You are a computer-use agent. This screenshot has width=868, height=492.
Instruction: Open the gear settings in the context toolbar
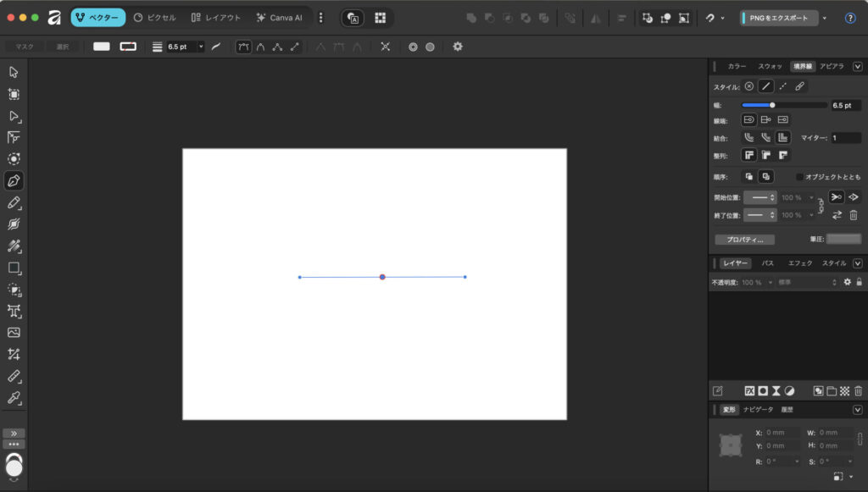point(458,47)
